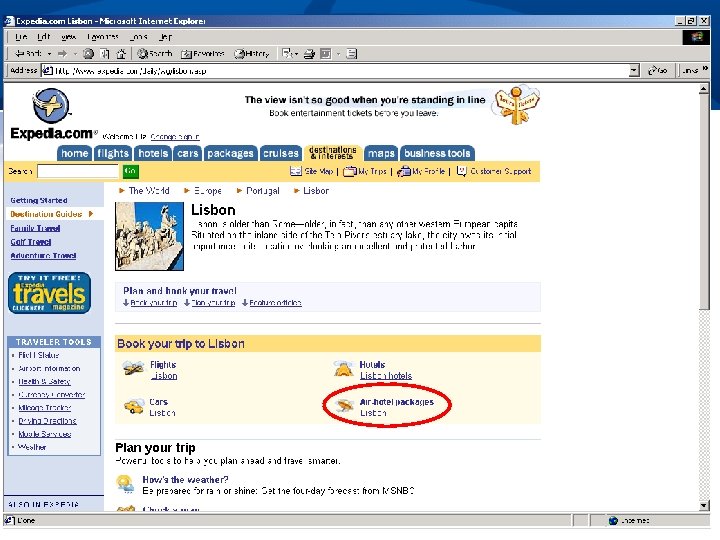Open the Favorites toolbar button
Screen dimensions: 720x540
[x=202, y=54]
